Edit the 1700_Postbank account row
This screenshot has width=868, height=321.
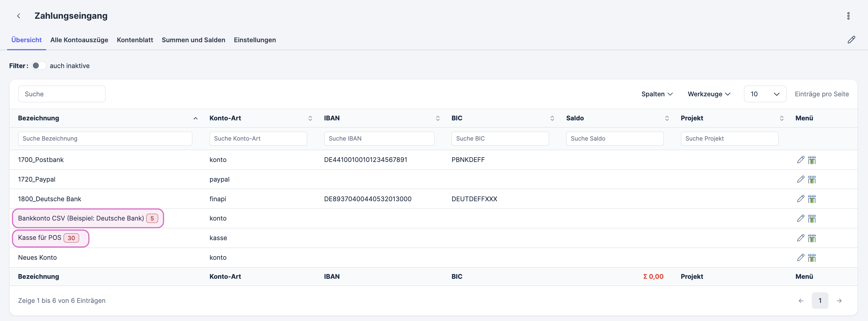pyautogui.click(x=801, y=160)
